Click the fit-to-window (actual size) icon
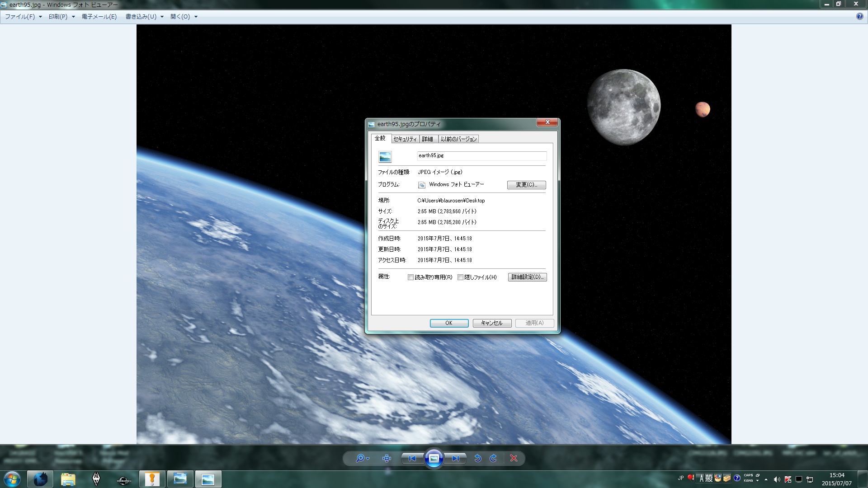Screen dimensions: 868x488 (x=387, y=458)
